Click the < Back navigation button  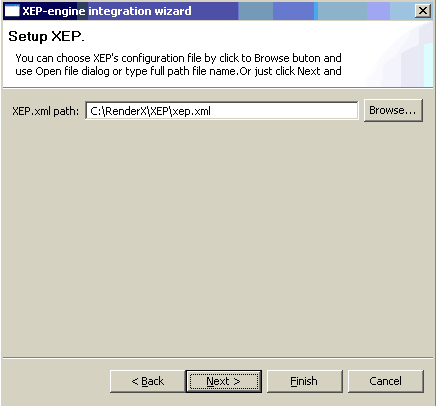[x=147, y=381]
